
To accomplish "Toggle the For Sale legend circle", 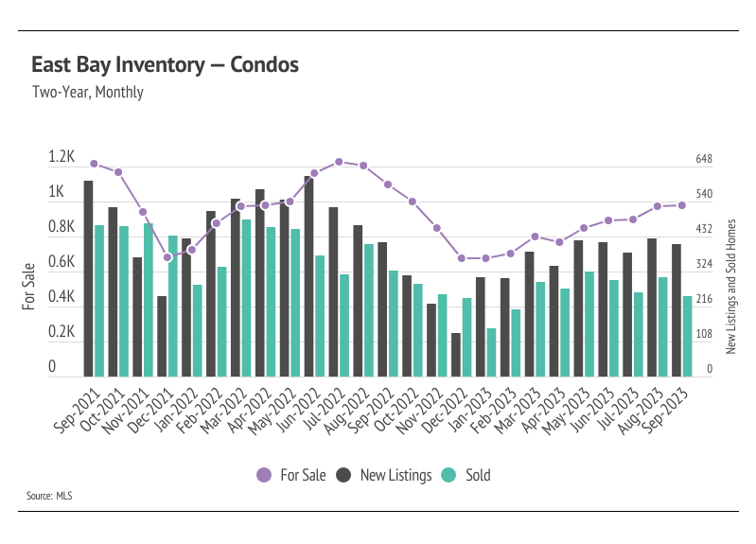I will coord(264,475).
